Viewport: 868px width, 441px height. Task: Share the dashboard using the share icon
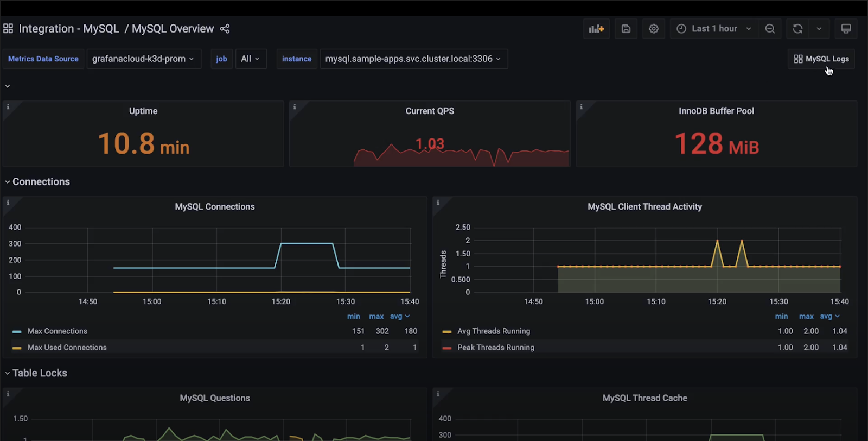(225, 29)
